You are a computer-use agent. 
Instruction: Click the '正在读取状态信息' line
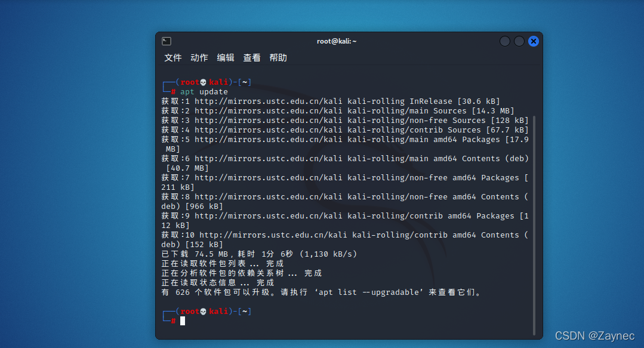coord(218,283)
